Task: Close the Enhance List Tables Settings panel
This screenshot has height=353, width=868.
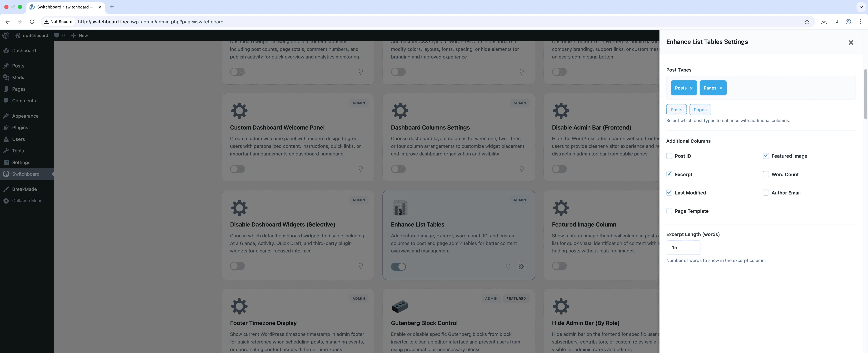Action: [x=851, y=42]
